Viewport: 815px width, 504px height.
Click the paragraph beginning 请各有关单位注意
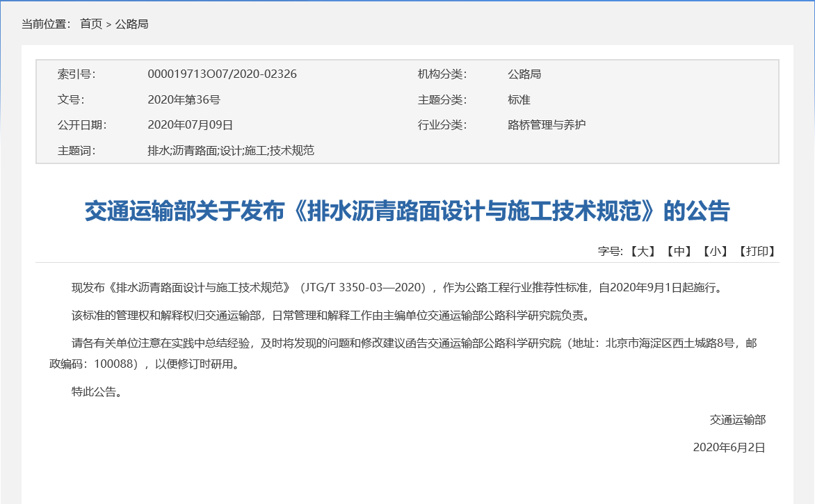tap(403, 353)
